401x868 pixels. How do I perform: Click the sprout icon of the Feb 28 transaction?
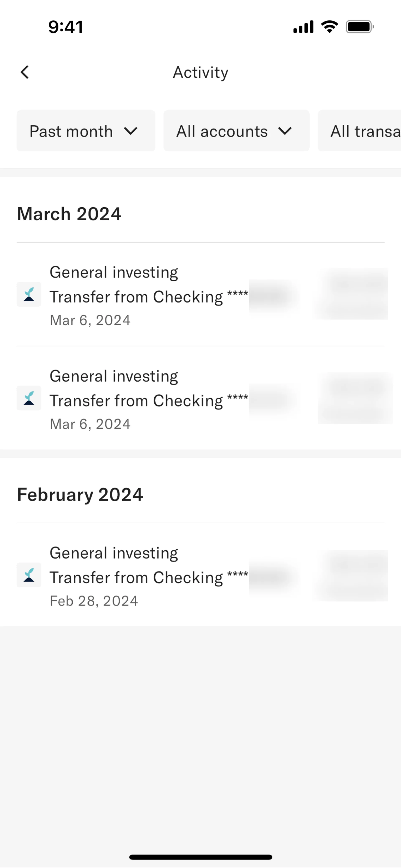point(29,575)
